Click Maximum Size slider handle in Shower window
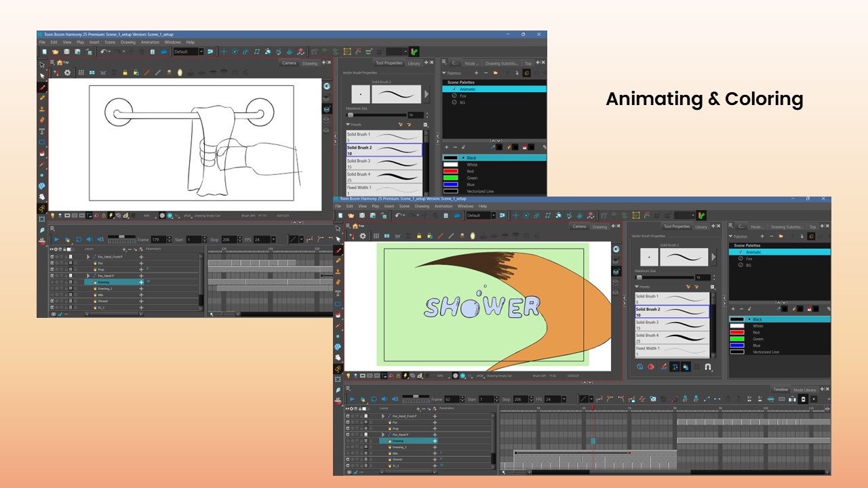 coord(638,277)
